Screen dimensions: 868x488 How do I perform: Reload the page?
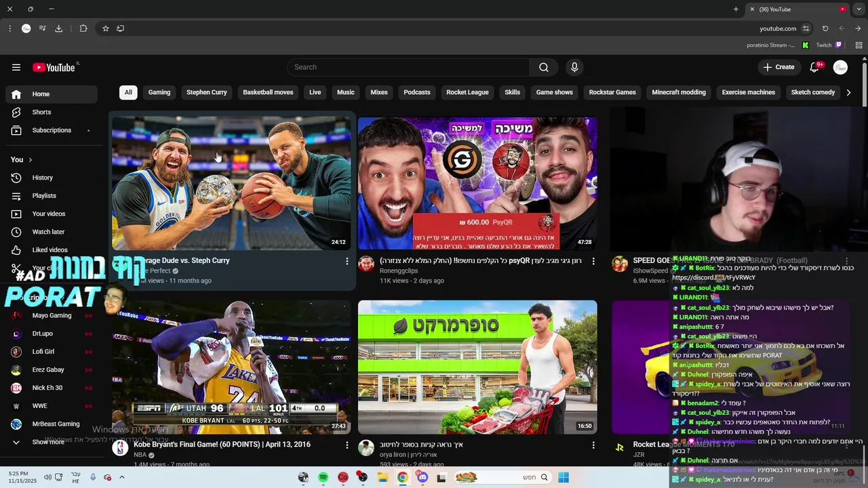click(x=825, y=28)
